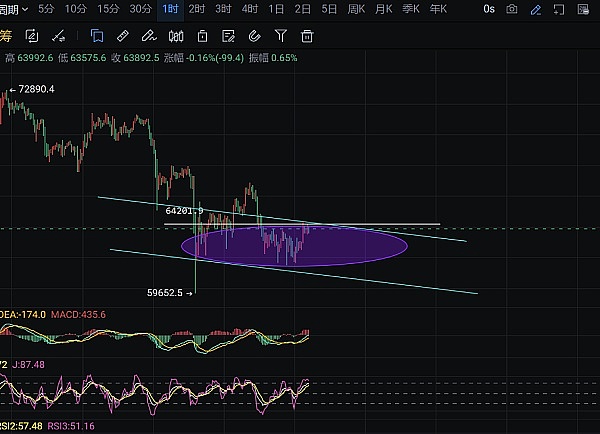Select the 1日 timeframe
Viewport: 600px width, 434px height.
pos(276,8)
